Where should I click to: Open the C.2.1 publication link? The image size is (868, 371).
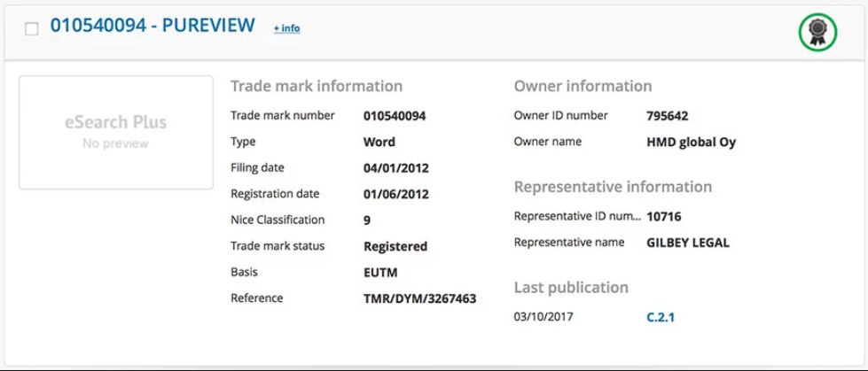(x=661, y=317)
